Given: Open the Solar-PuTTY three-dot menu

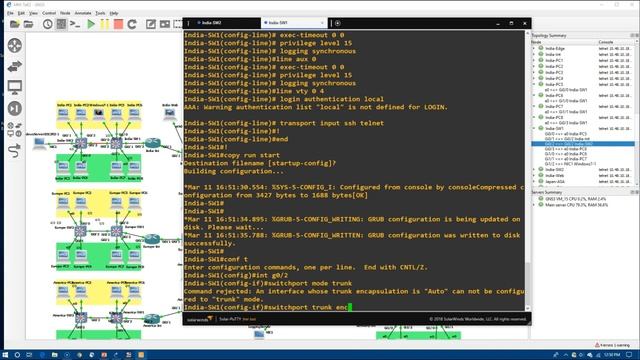Looking at the screenshot, I should (x=188, y=23).
